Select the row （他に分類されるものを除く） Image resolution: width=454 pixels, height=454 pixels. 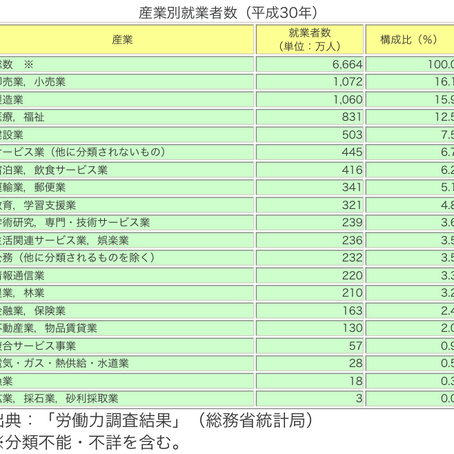pos(85,258)
